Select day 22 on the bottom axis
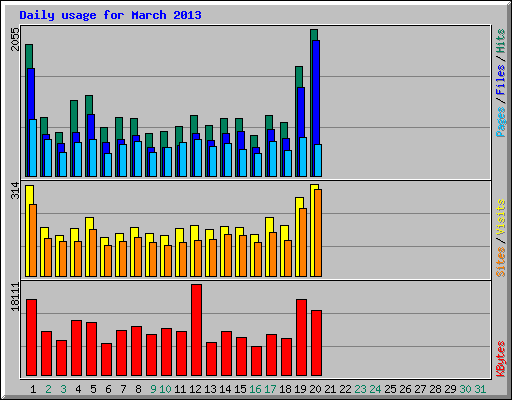Image resolution: width=512 pixels, height=400 pixels. coord(345,389)
